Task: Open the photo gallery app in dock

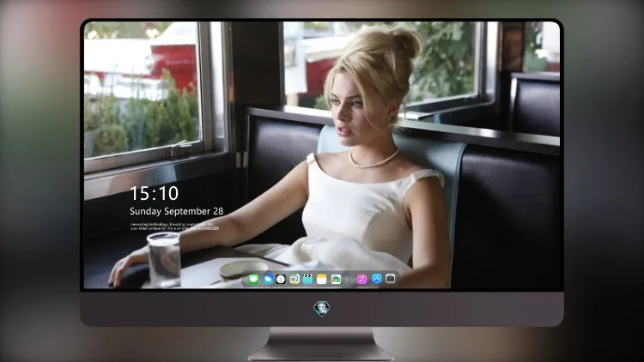Action: coord(336,280)
